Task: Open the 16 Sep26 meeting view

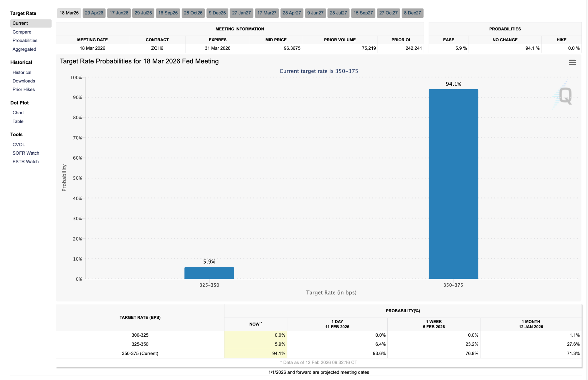Action: click(168, 13)
